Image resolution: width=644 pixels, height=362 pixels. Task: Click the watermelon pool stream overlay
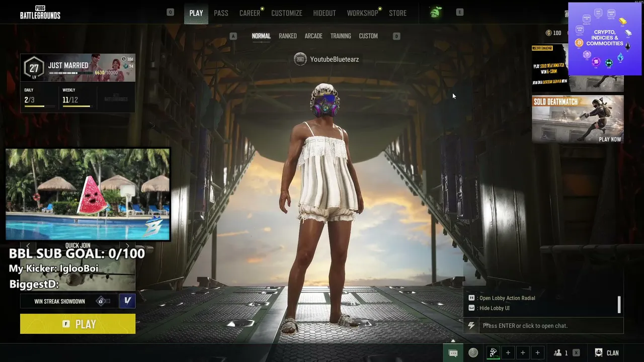pos(88,194)
